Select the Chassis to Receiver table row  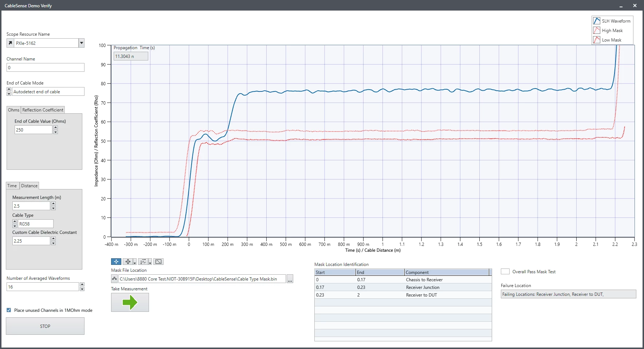coord(403,280)
